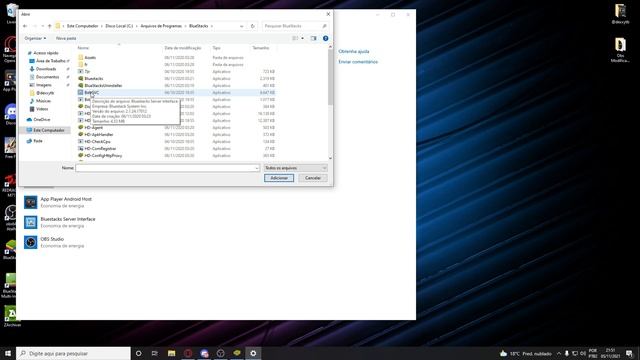The height and width of the screenshot is (360, 640).
Task: Click the Nome filename input field
Action: (164, 168)
